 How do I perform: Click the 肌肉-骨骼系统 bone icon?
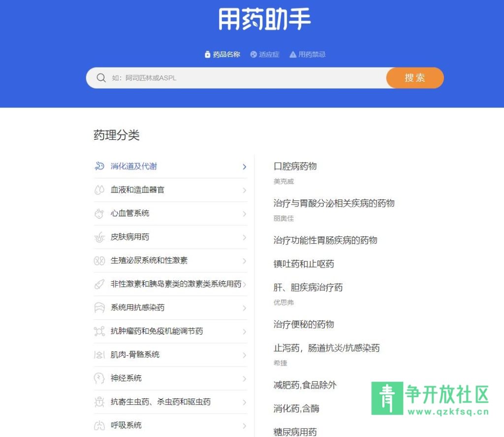pyautogui.click(x=99, y=355)
